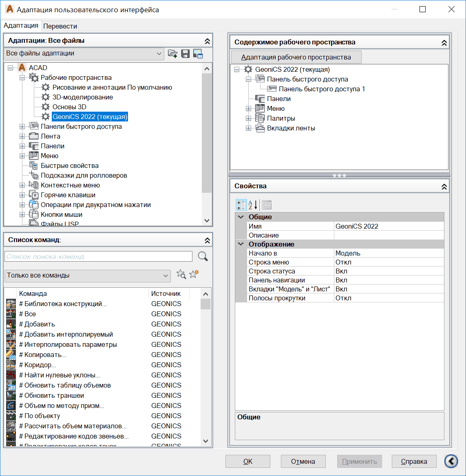
Task: Click the Справка button
Action: coord(414,461)
